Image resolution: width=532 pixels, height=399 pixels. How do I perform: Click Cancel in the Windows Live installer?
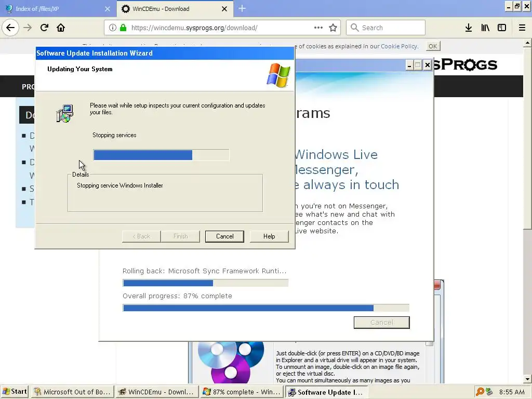(x=382, y=322)
